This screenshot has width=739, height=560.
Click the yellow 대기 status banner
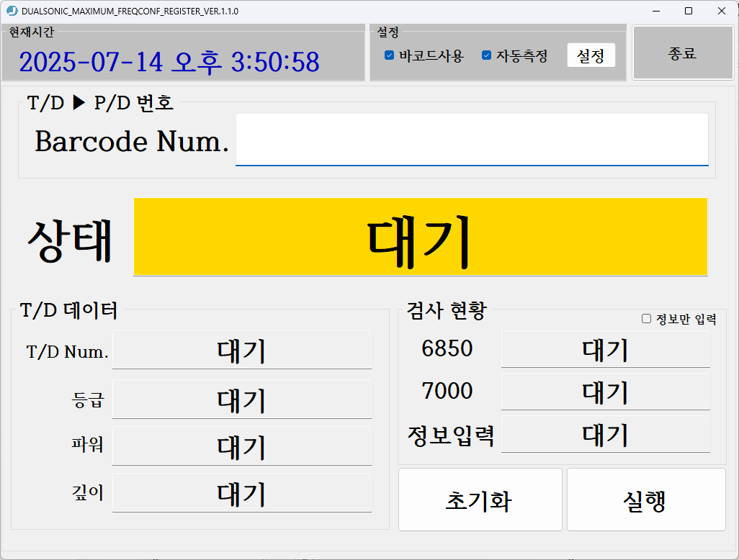coord(420,237)
